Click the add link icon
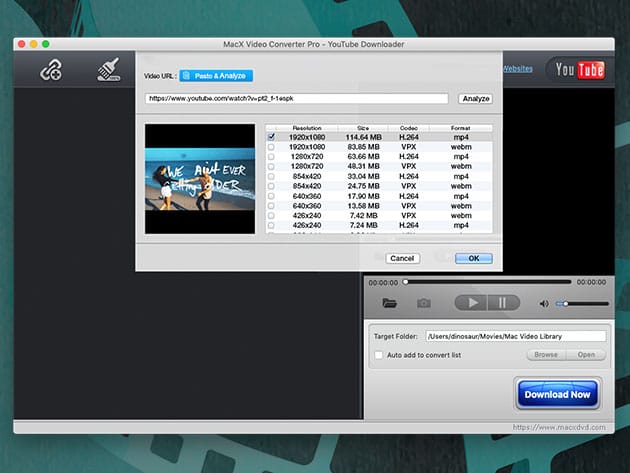Viewport: 630px width, 473px height. pyautogui.click(x=51, y=70)
